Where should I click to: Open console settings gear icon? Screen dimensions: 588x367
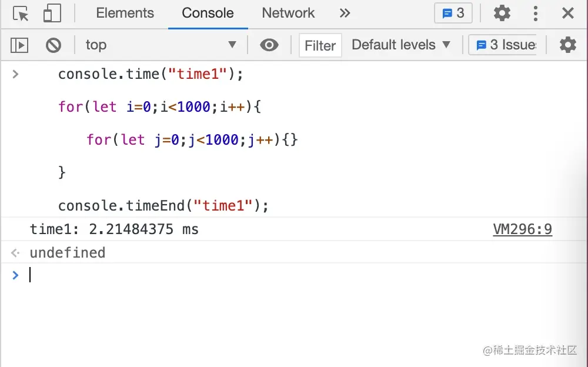(568, 45)
